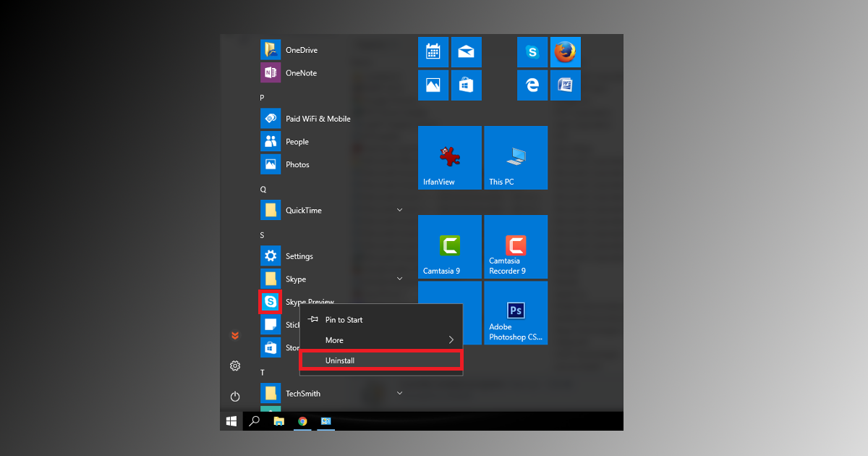868x456 pixels.
Task: Open Settings from the app list
Action: (x=287, y=256)
